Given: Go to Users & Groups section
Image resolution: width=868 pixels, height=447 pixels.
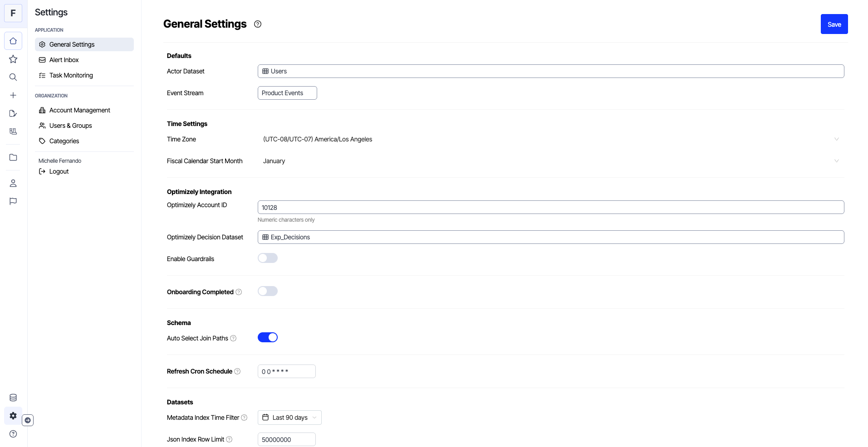Looking at the screenshot, I should [x=70, y=126].
